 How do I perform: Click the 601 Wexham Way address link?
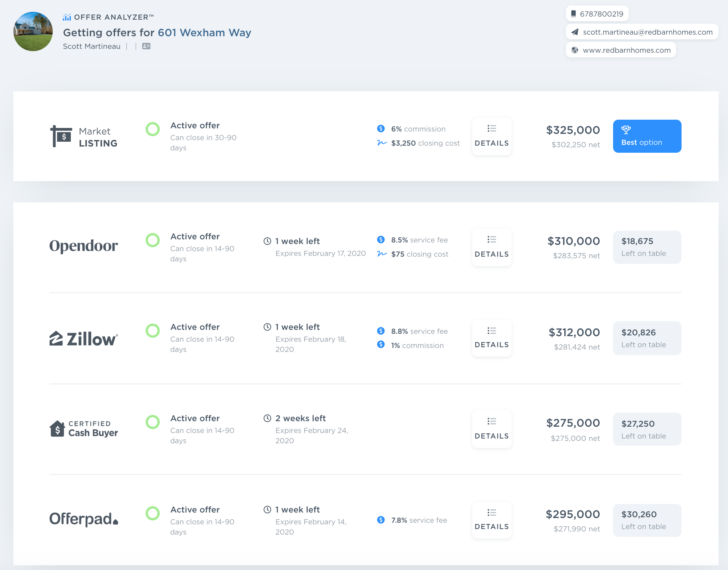tap(205, 32)
